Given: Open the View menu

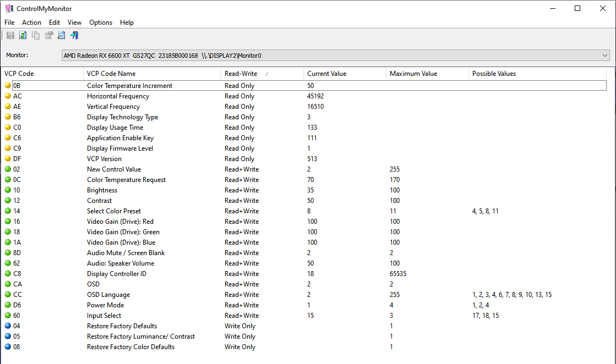Looking at the screenshot, I should click(x=74, y=23).
